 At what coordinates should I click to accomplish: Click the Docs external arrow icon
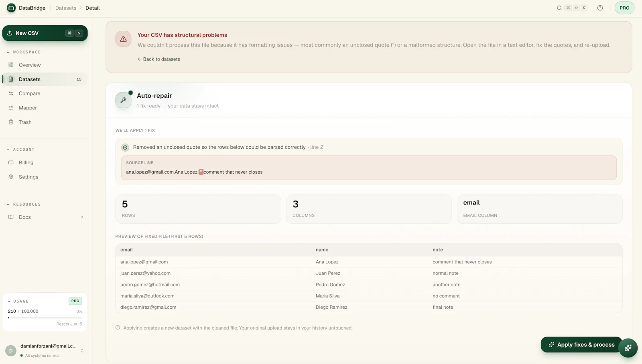(82, 217)
